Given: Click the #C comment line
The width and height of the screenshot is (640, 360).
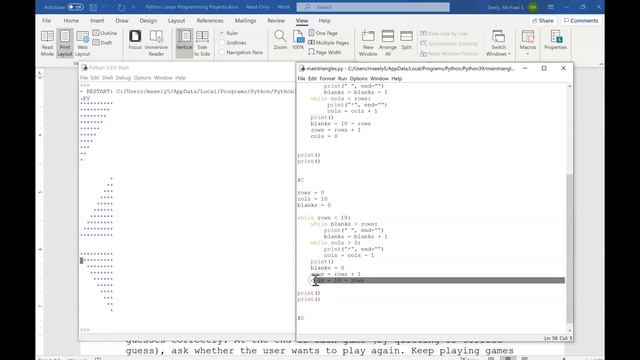Looking at the screenshot, I should point(301,180).
